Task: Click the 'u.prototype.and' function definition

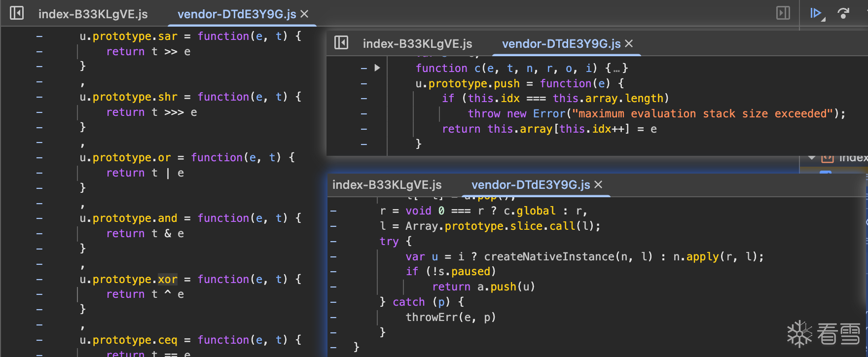Action: tap(191, 218)
